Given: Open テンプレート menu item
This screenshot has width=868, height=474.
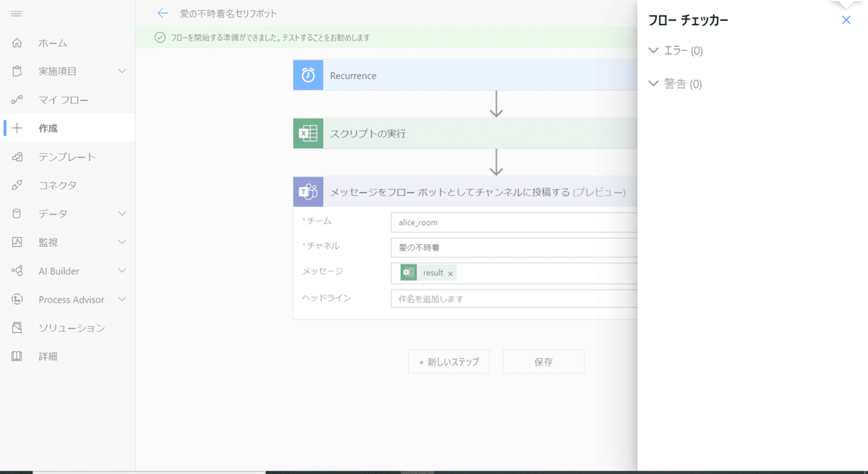Looking at the screenshot, I should click(67, 157).
